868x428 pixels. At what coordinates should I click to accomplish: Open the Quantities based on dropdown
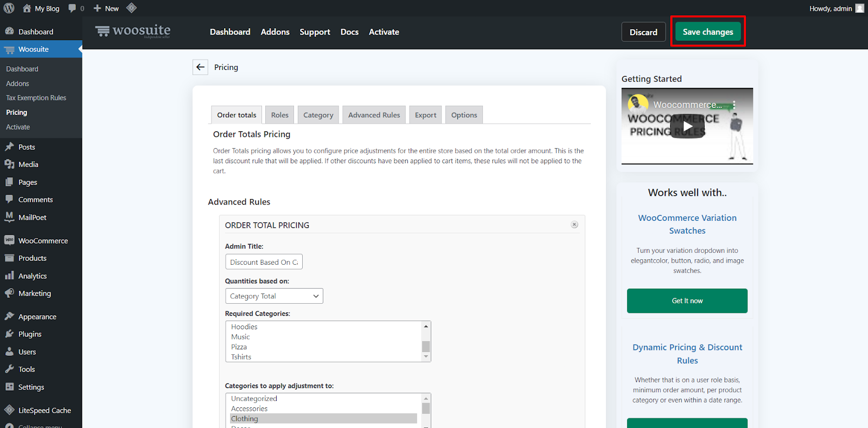[274, 296]
